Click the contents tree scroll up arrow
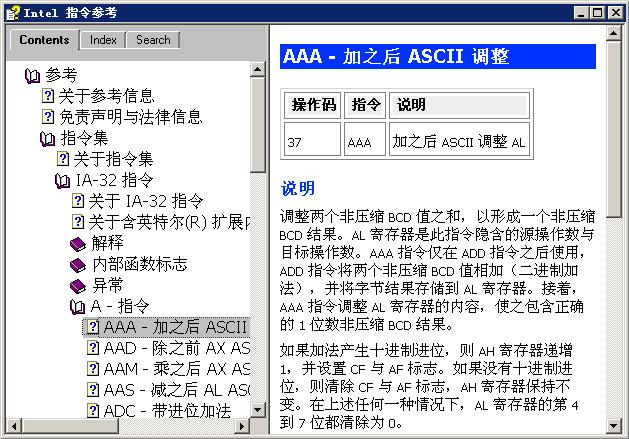The width and height of the screenshot is (629, 439). 258,69
